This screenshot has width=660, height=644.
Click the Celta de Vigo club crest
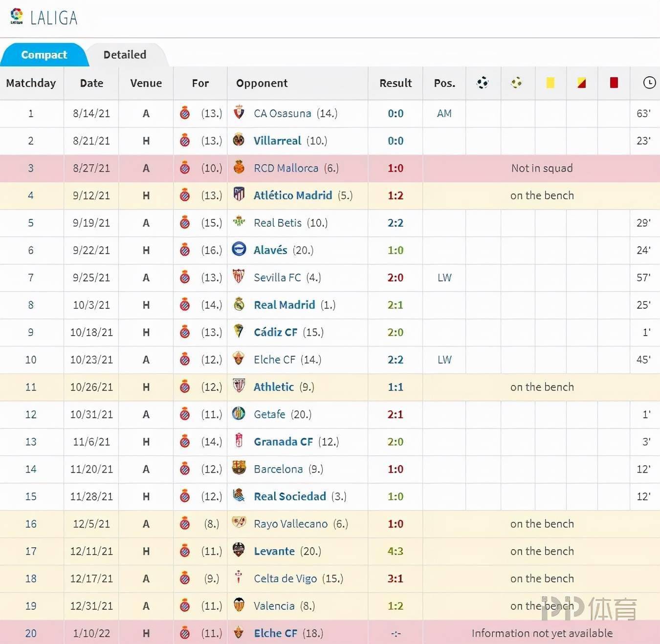pyautogui.click(x=239, y=578)
